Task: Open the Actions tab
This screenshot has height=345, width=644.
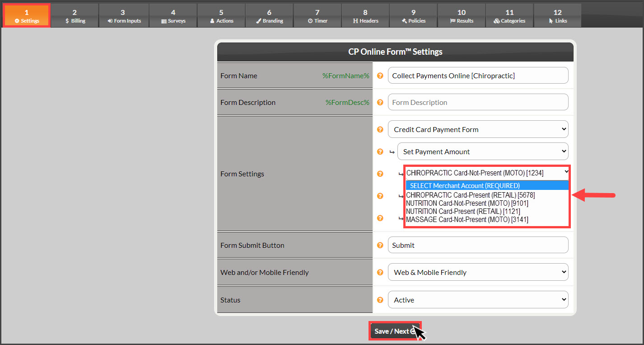Action: (221, 16)
